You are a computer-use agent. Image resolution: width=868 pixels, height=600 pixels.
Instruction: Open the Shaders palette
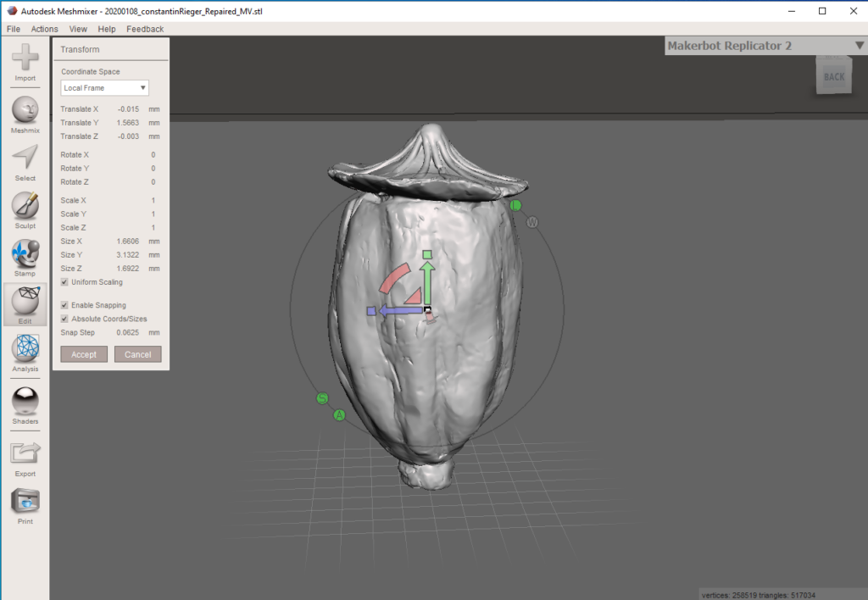pos(25,406)
